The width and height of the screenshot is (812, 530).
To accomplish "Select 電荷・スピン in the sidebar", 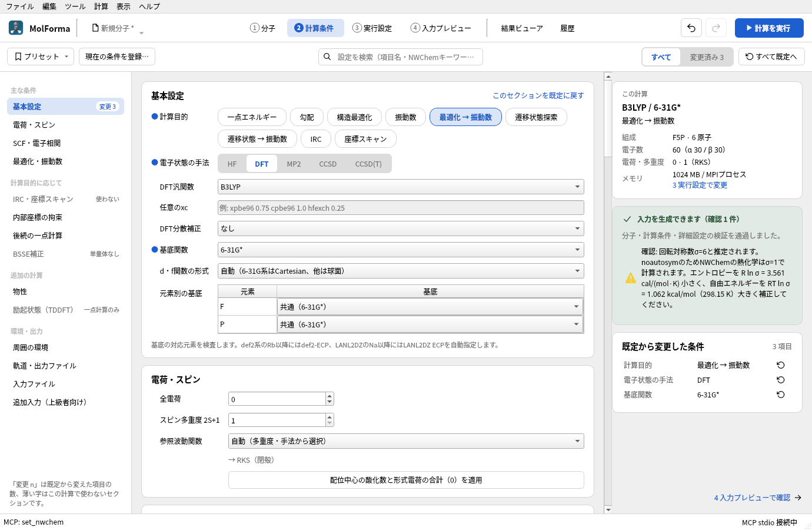I will pyautogui.click(x=66, y=125).
